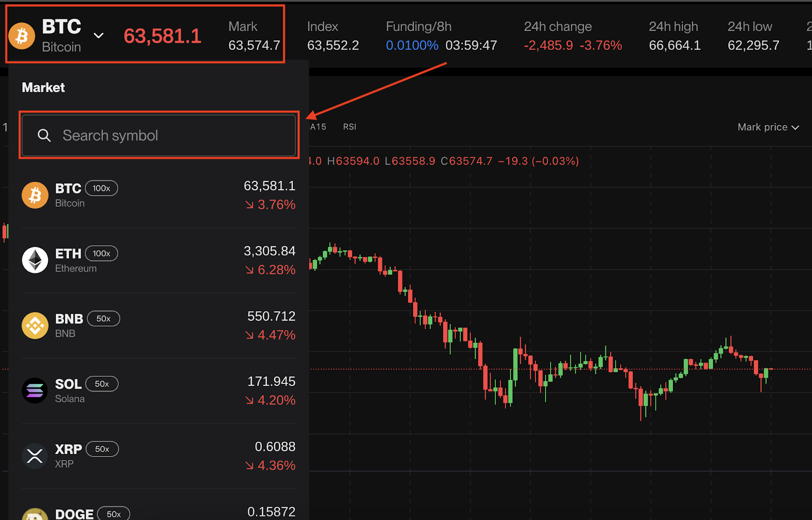Click the Index price value 63,552.2

pyautogui.click(x=333, y=45)
